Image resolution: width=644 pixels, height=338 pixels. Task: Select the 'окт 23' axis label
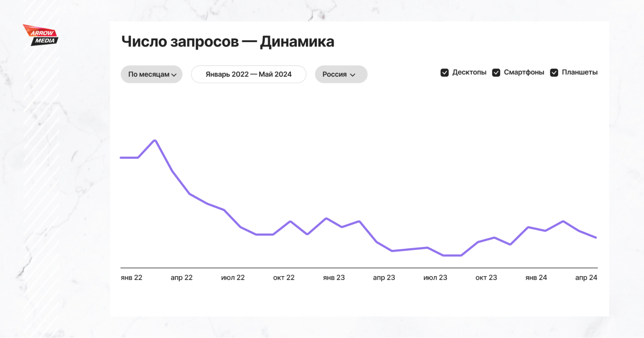point(486,277)
